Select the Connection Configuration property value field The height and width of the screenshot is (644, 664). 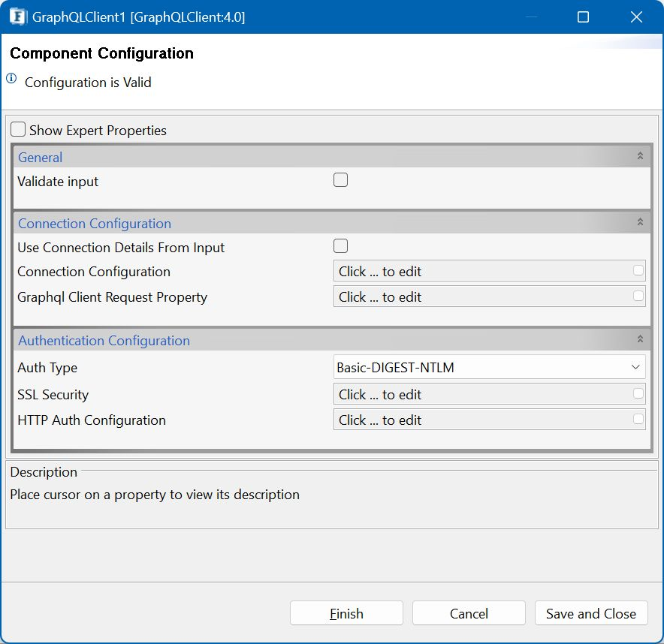(x=489, y=271)
